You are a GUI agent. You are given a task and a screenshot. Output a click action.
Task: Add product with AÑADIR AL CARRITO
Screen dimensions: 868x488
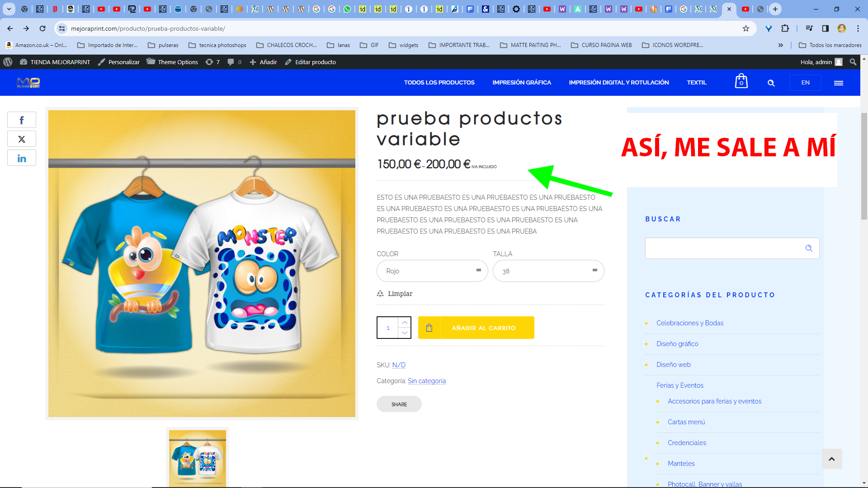coord(476,328)
